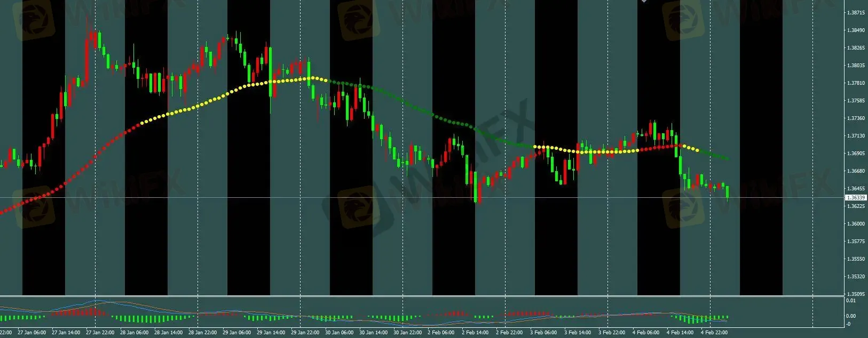The image size is (868, 338).
Task: Select the 3 Feb 14:00 time label
Action: (578, 333)
